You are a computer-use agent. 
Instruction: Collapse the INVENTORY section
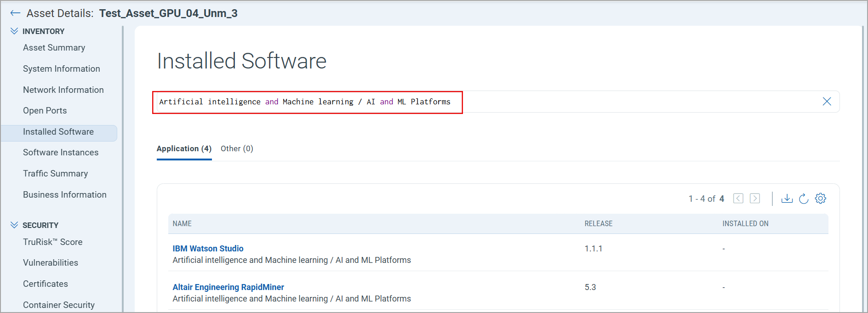click(x=14, y=31)
